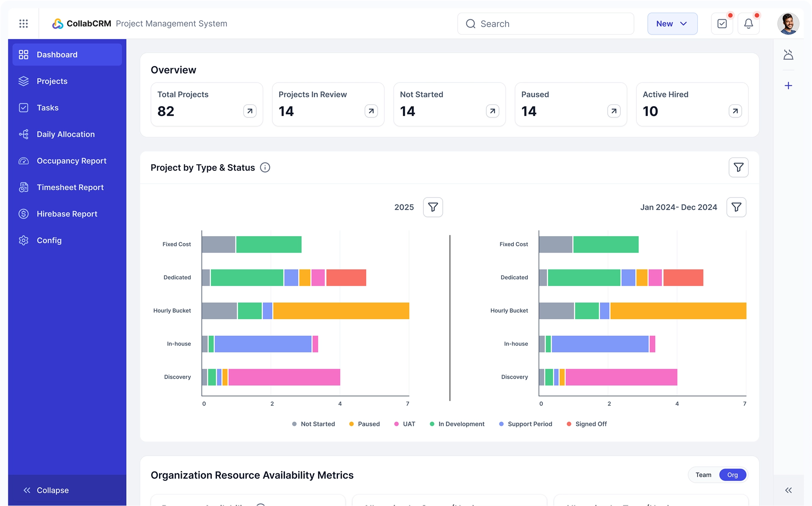Select the Org toggle option
812x506 pixels.
(732, 475)
